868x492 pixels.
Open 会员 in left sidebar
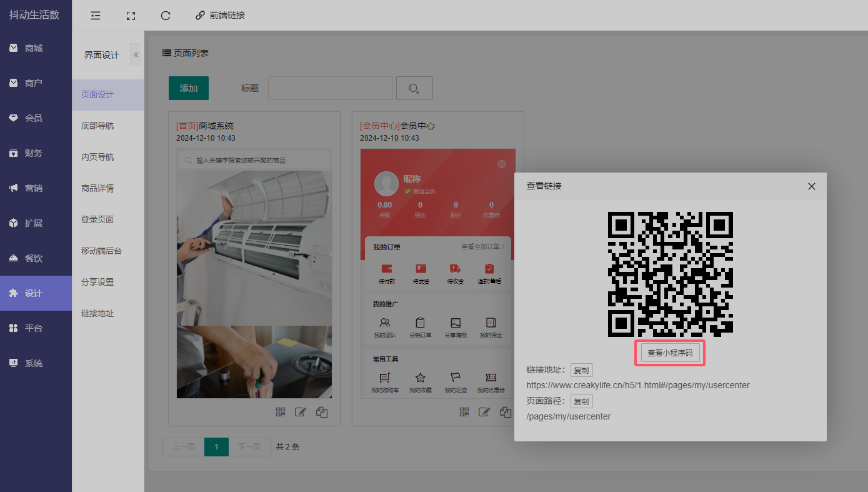click(x=36, y=118)
